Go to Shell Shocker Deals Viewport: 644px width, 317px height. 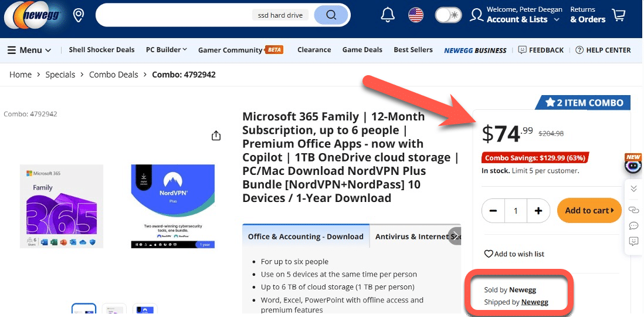(x=101, y=50)
